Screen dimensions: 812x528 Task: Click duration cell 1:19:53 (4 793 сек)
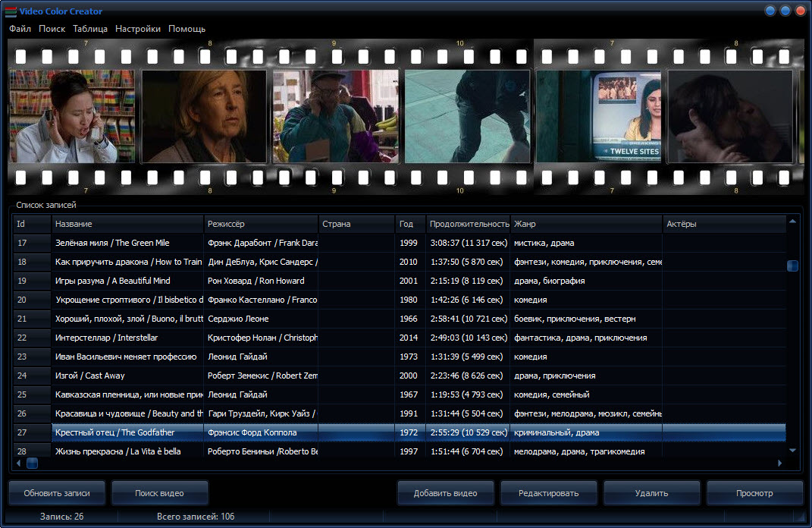tap(468, 394)
